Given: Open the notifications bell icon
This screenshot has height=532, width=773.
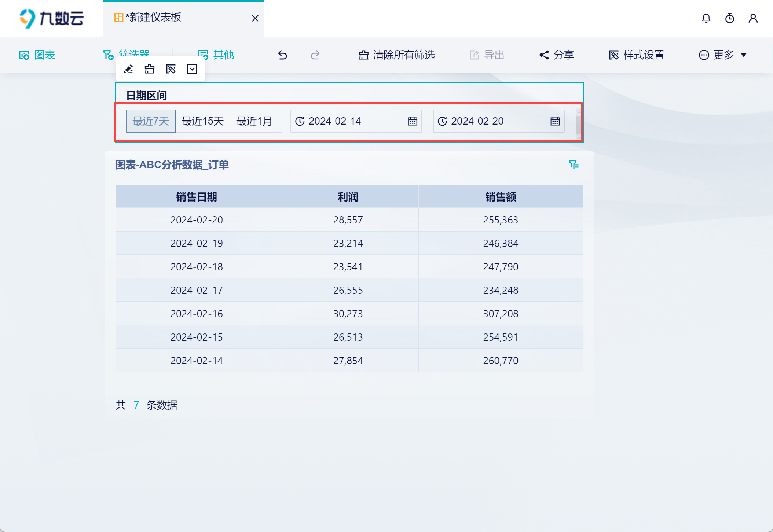Looking at the screenshot, I should tap(706, 18).
